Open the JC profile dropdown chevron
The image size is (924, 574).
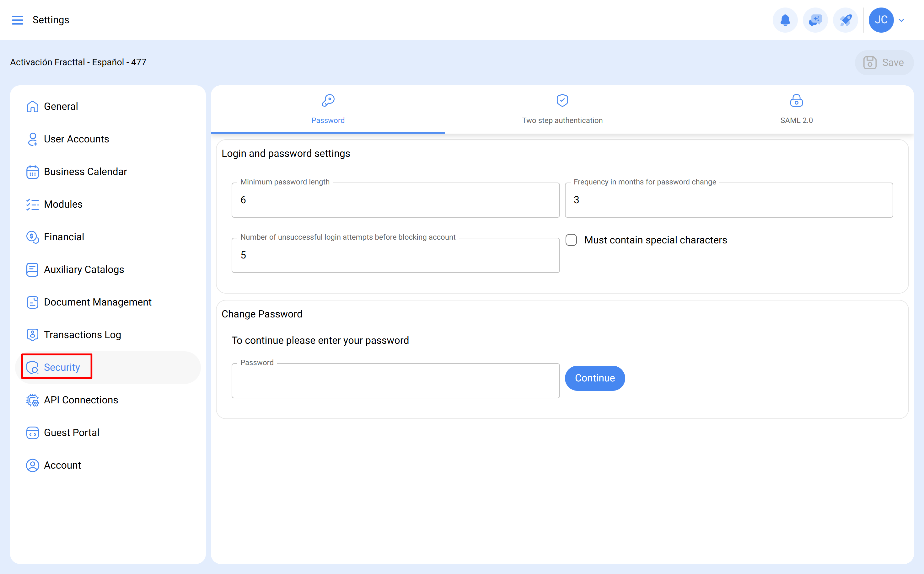(902, 20)
